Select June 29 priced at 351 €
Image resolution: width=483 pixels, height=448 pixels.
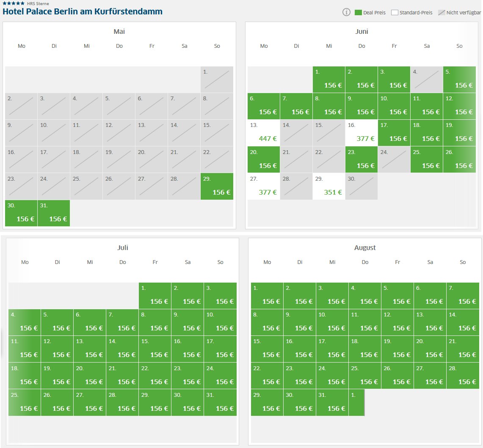click(x=329, y=186)
